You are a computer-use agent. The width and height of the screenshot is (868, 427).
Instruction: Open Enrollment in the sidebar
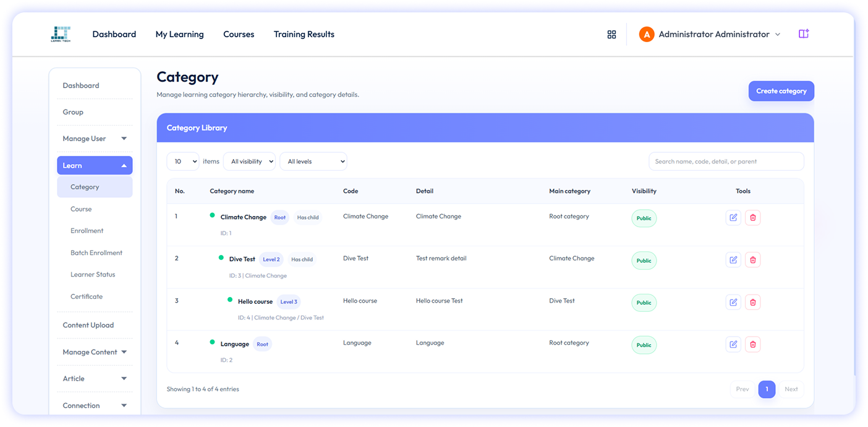pos(87,231)
